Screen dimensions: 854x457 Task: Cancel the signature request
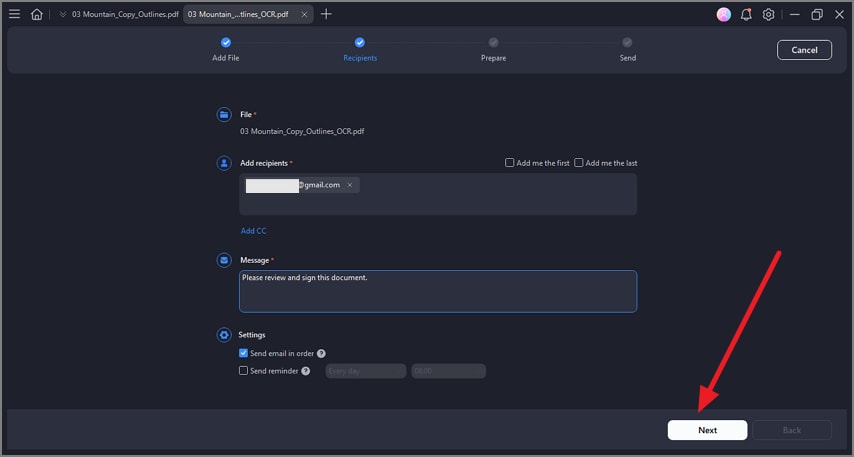[x=804, y=50]
